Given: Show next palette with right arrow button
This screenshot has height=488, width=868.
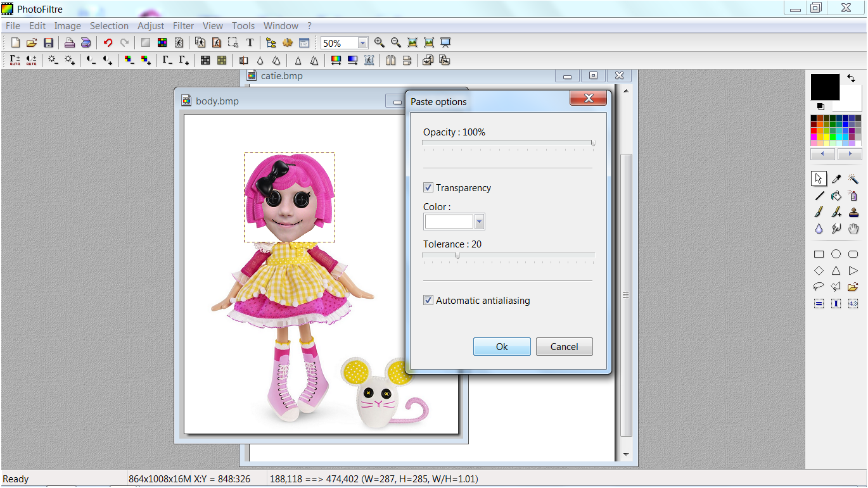Looking at the screenshot, I should point(850,154).
